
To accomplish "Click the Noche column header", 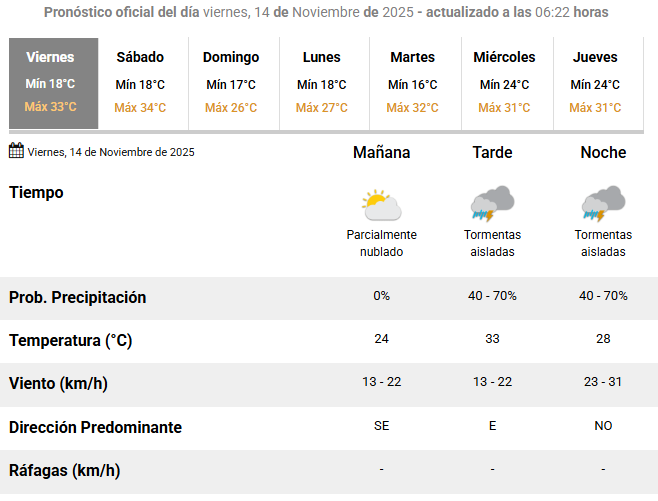I will point(603,153).
